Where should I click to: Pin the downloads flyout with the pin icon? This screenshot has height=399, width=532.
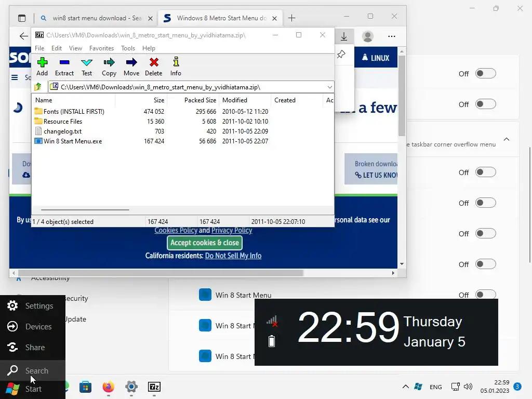coord(341,54)
